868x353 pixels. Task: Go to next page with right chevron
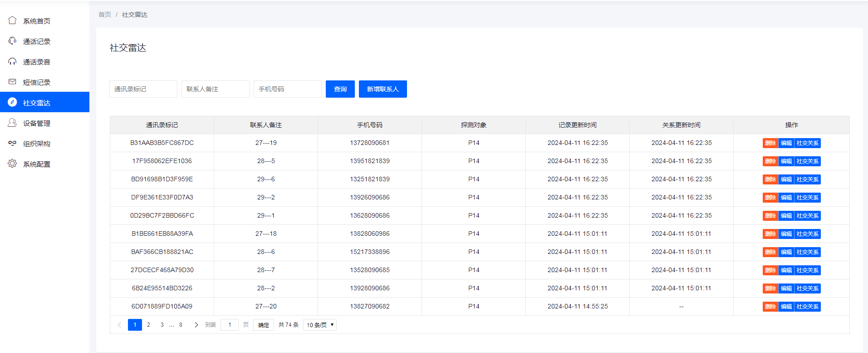[196, 325]
